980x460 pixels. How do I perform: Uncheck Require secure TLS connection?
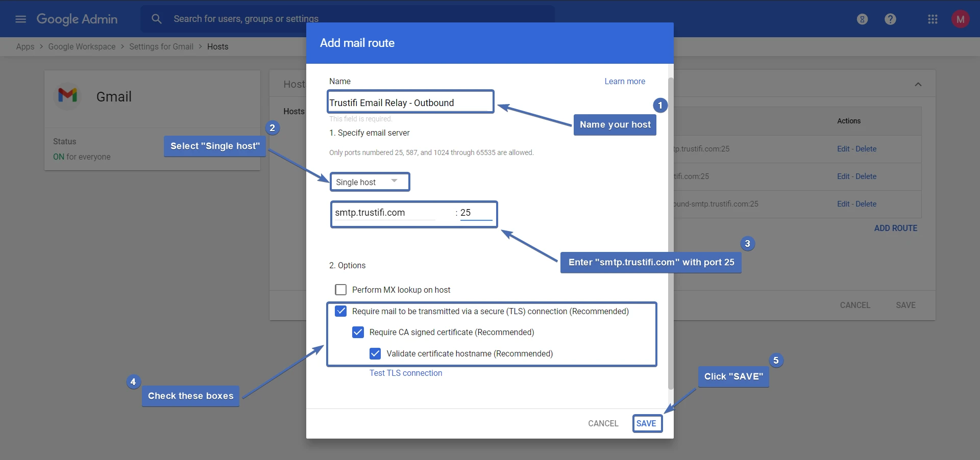coord(340,311)
